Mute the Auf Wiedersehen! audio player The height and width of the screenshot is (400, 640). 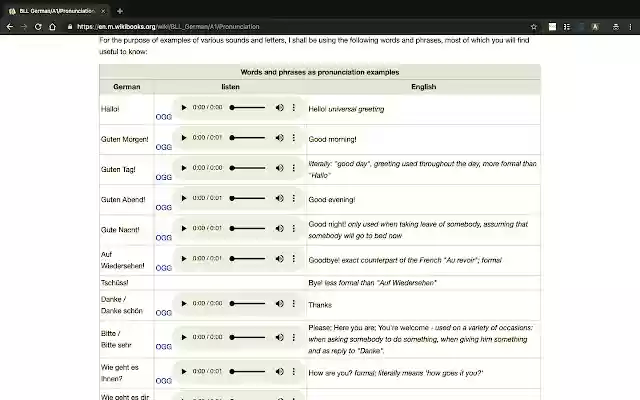point(280,258)
